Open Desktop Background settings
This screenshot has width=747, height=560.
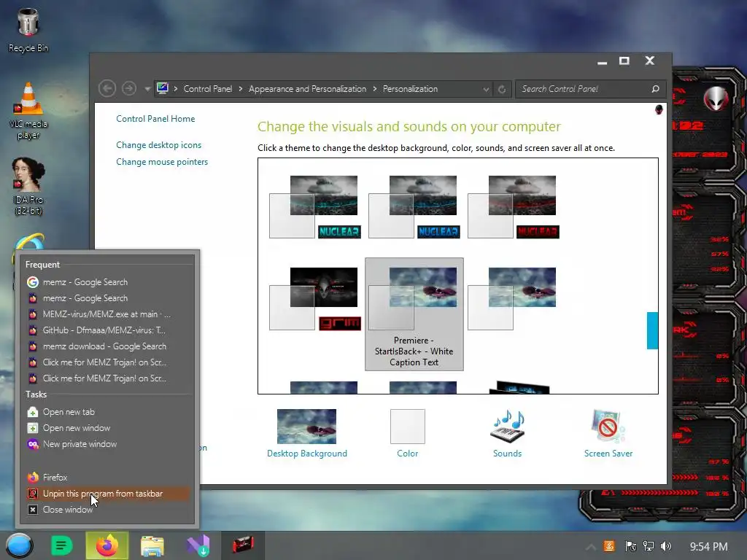[307, 433]
